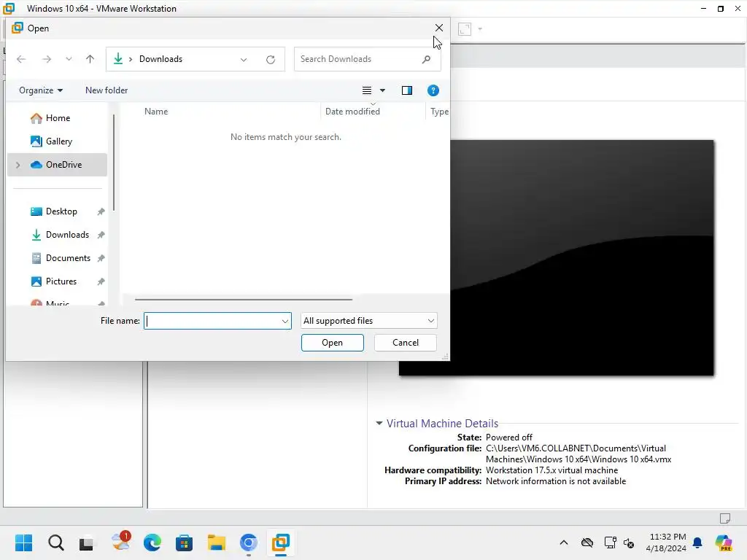This screenshot has width=747, height=560.
Task: Open the Windows Start menu
Action: coord(23,542)
